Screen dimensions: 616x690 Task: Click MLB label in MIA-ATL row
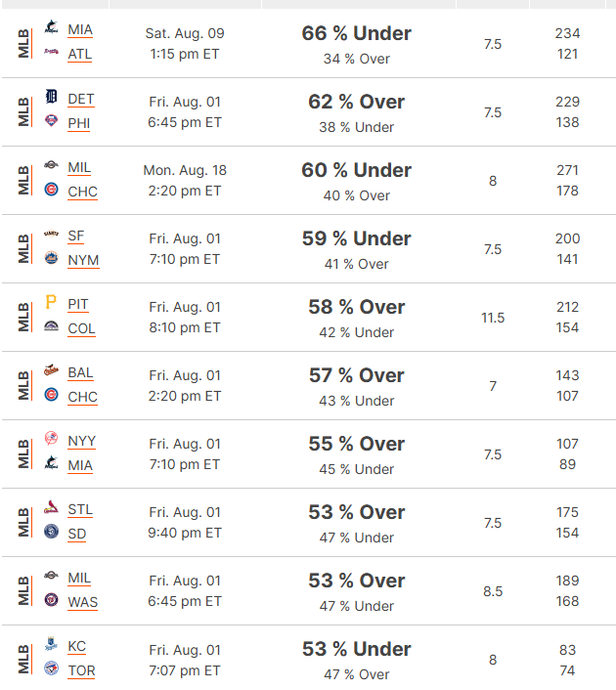(x=23, y=43)
